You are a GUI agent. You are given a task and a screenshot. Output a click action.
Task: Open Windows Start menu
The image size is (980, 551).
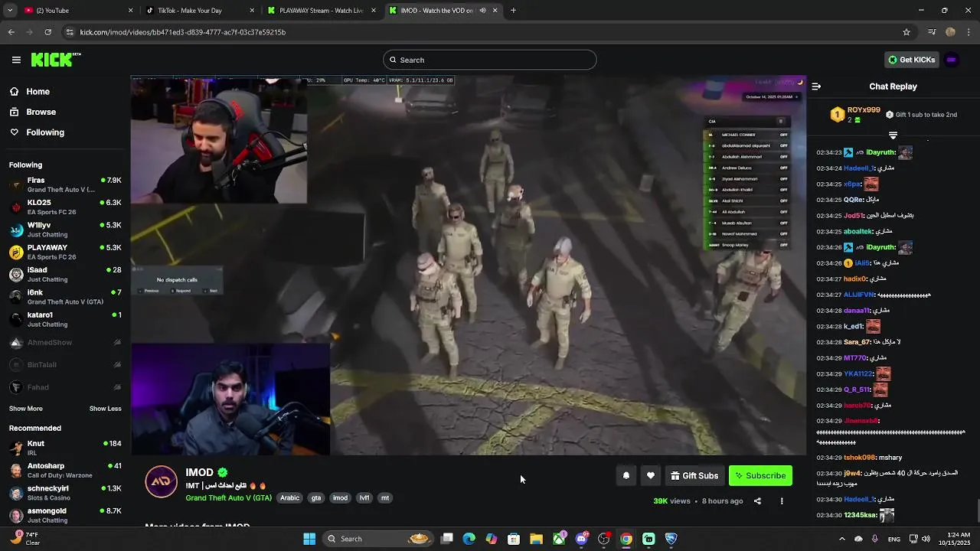(x=309, y=539)
